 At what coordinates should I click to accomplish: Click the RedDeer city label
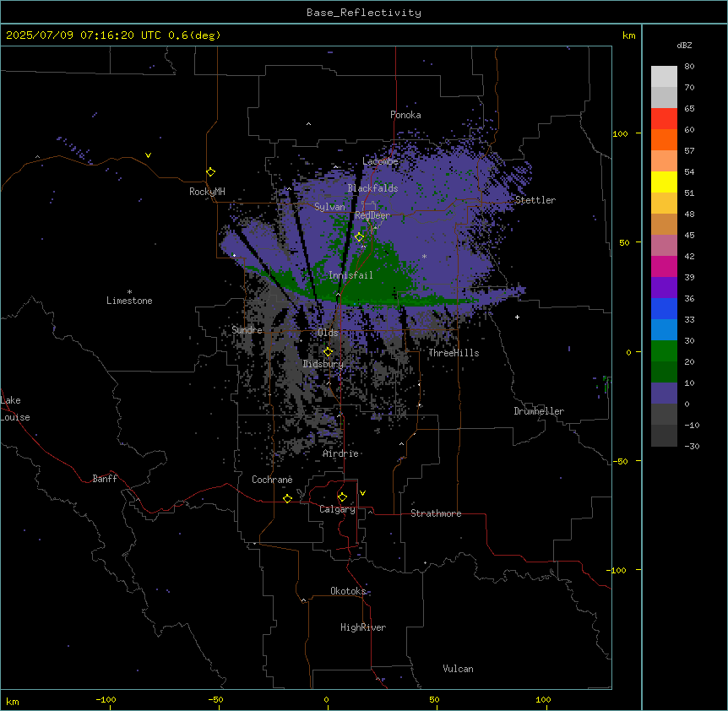coord(372,215)
